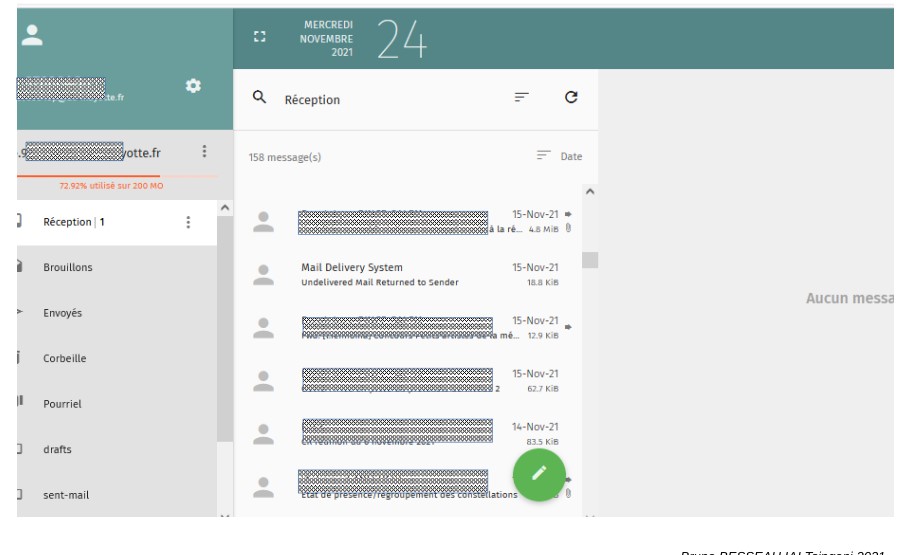This screenshot has width=906, height=555.
Task: Open the filter list icon beside Réception
Action: point(521,97)
